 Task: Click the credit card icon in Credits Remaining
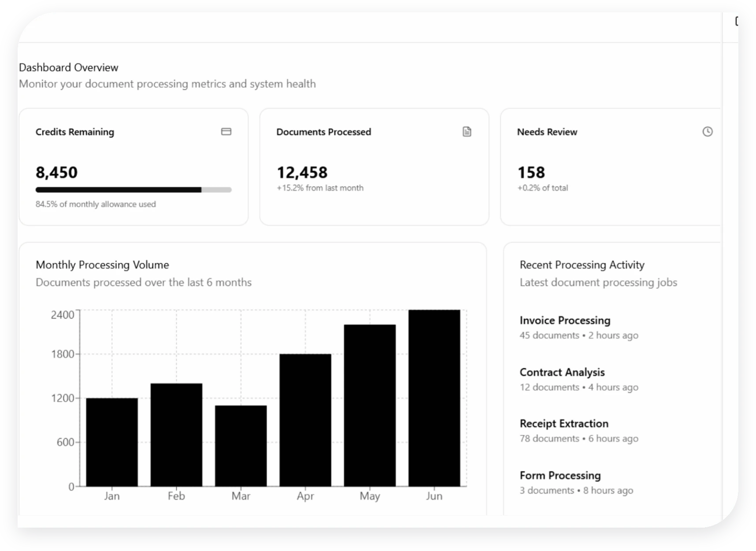click(226, 132)
